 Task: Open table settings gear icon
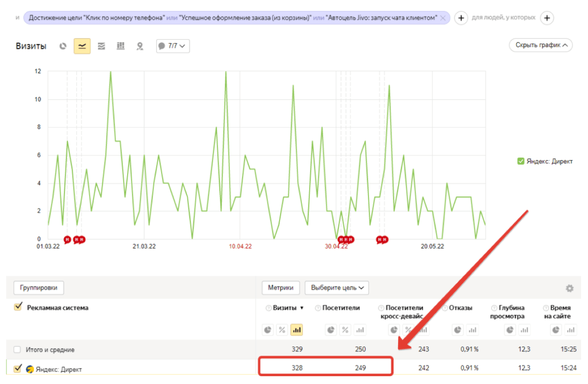570,288
